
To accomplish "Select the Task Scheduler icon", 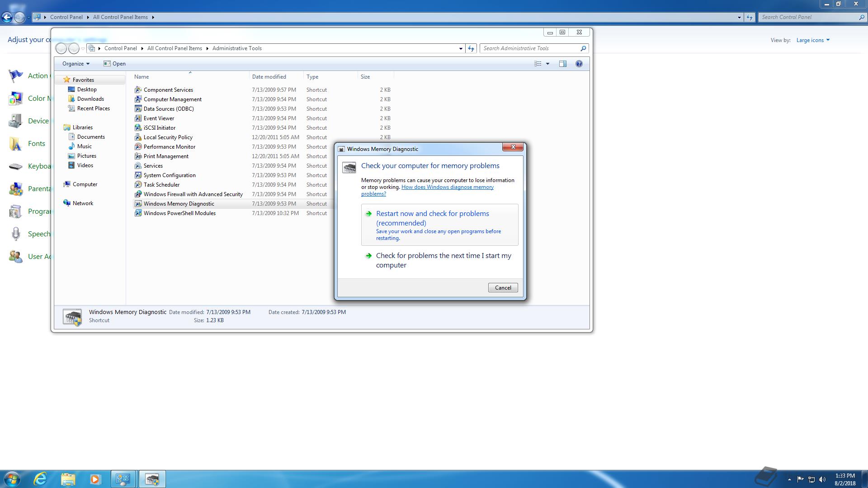I will pyautogui.click(x=138, y=184).
